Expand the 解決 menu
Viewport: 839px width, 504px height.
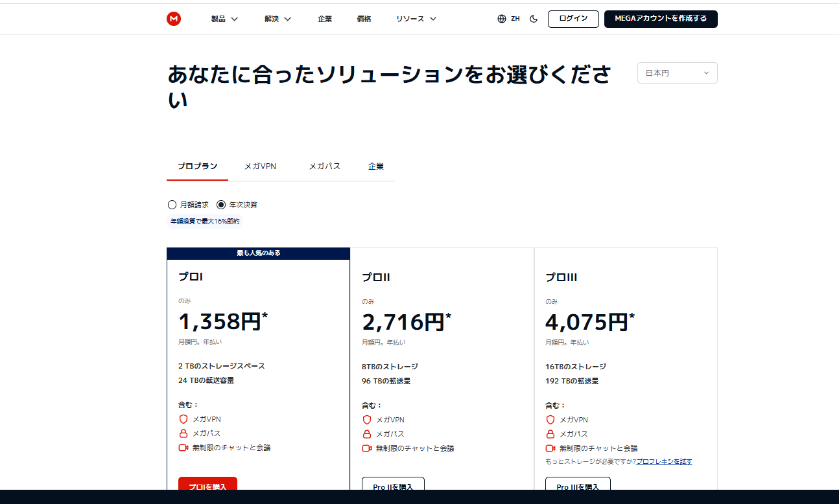278,19
